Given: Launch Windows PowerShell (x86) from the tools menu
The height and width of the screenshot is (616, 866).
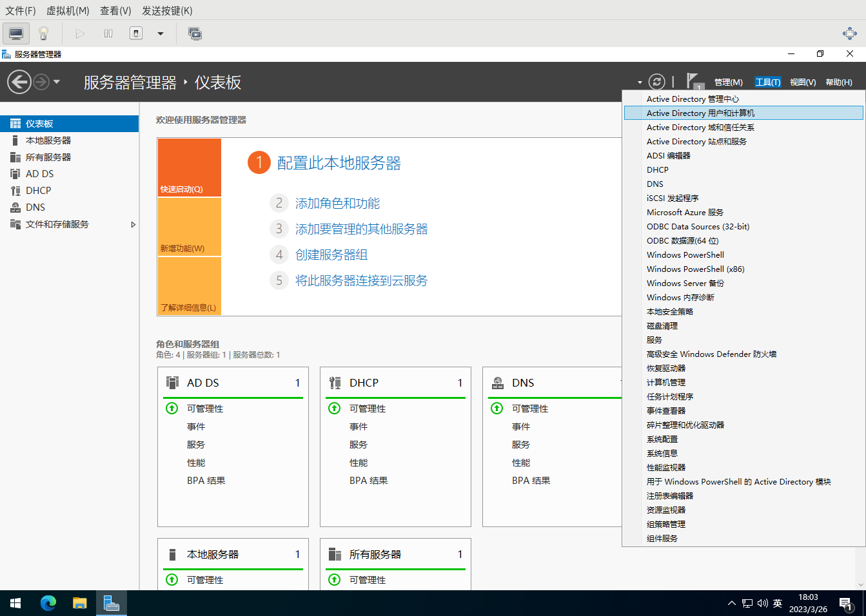Looking at the screenshot, I should 743,269.
